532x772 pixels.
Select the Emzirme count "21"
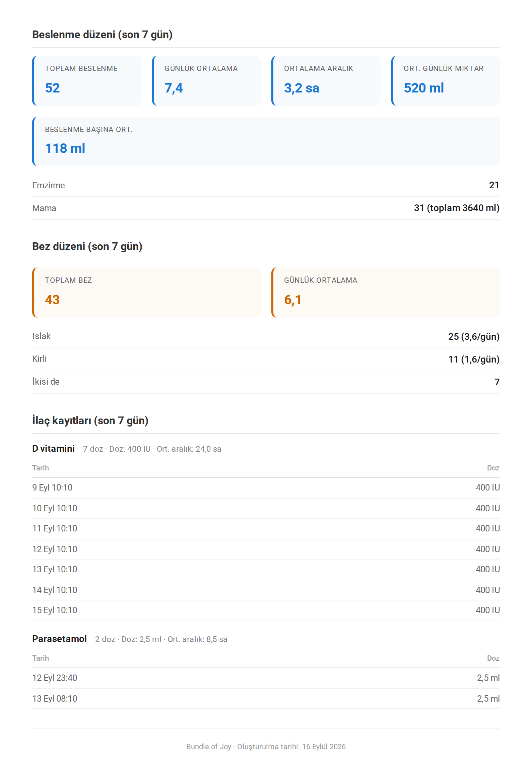(494, 185)
